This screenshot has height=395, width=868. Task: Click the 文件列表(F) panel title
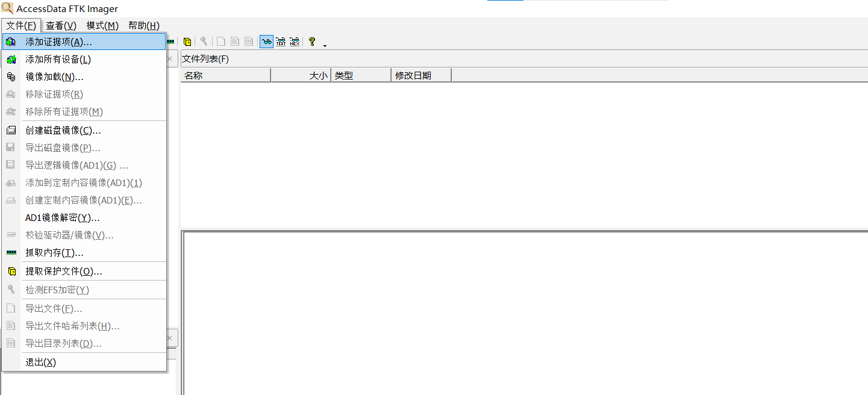205,59
